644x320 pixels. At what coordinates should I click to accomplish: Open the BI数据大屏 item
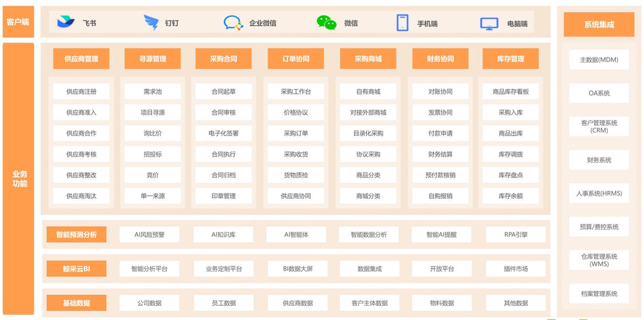(x=298, y=269)
